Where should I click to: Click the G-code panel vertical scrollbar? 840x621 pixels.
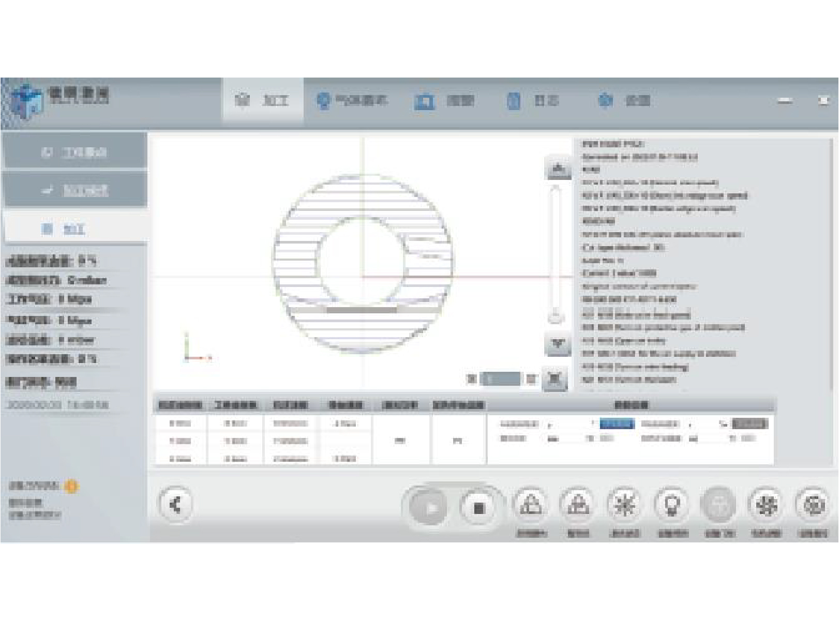click(832, 264)
